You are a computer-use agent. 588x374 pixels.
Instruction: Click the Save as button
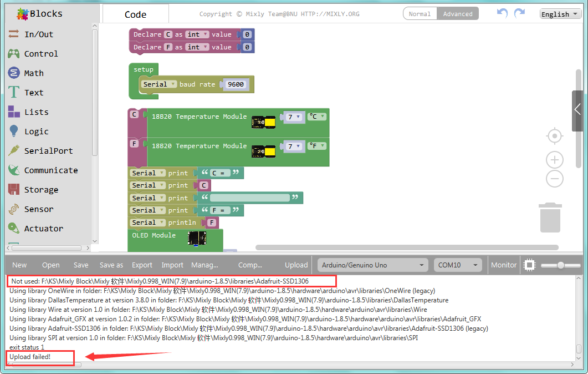[x=111, y=265]
